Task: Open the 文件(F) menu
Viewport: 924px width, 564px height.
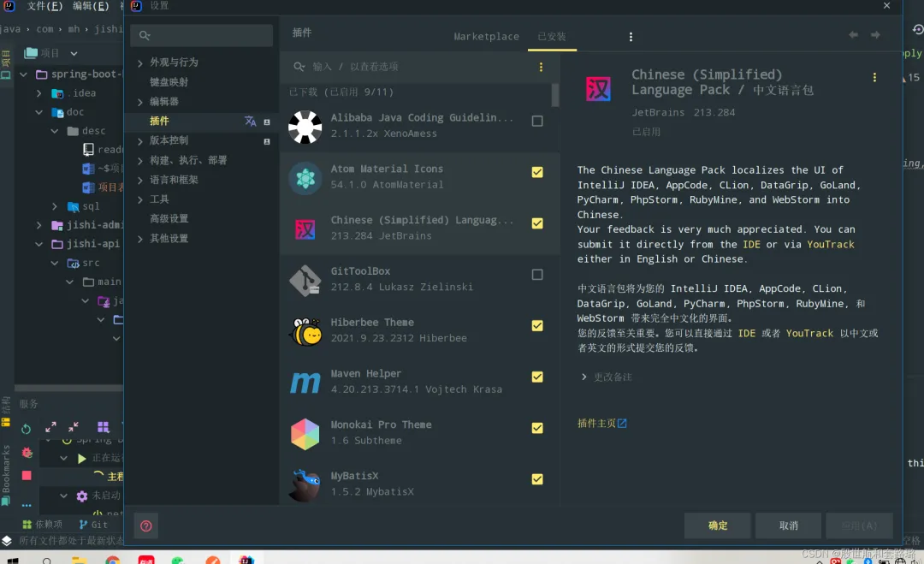Action: (44, 6)
